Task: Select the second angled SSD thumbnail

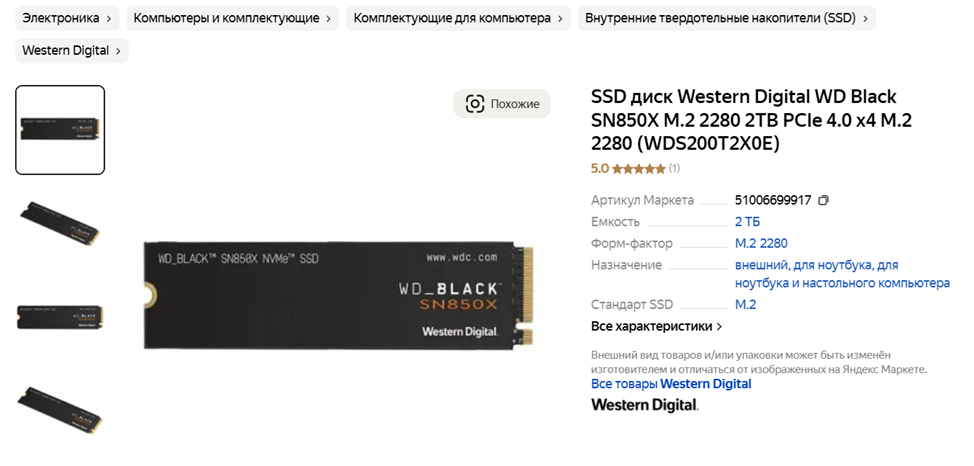Action: (60, 223)
